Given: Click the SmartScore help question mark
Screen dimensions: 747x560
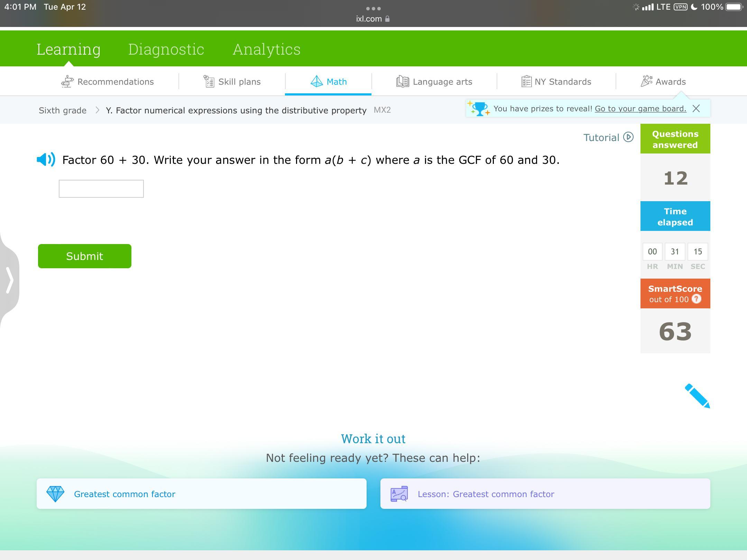Looking at the screenshot, I should pyautogui.click(x=696, y=299).
